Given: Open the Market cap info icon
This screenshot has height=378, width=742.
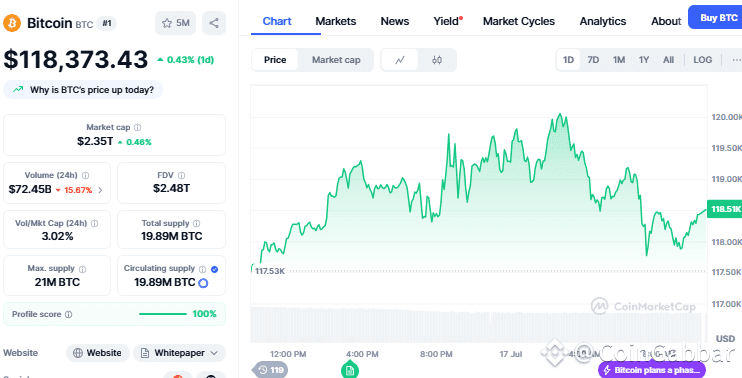Looking at the screenshot, I should point(137,127).
